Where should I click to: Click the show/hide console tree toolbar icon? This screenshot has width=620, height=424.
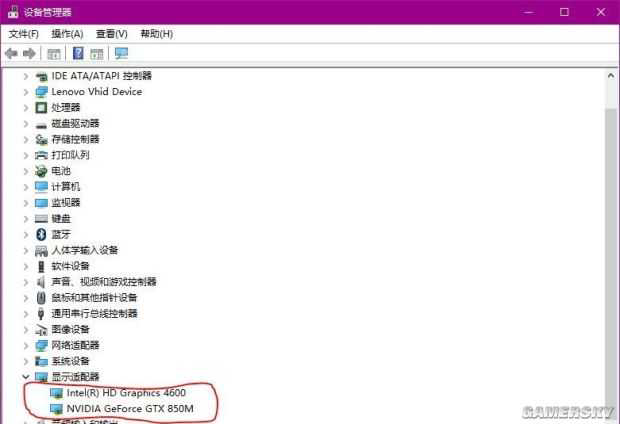pos(54,53)
